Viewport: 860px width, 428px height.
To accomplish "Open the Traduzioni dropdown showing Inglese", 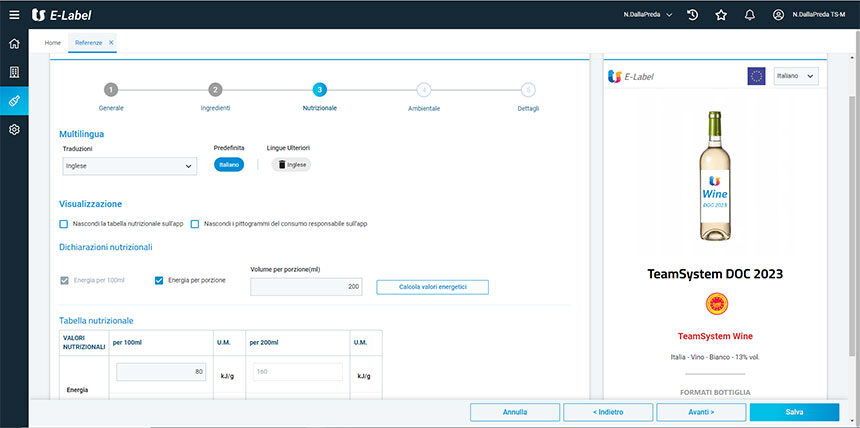I will pos(129,166).
